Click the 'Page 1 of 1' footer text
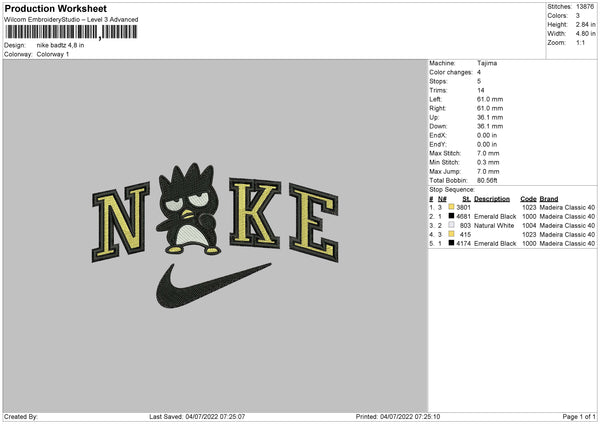 (x=579, y=417)
